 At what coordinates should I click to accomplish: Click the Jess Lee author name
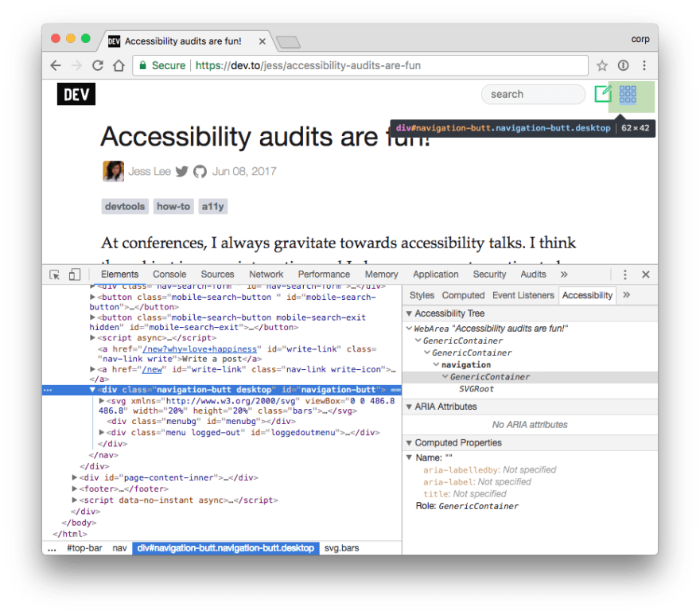pyautogui.click(x=150, y=172)
